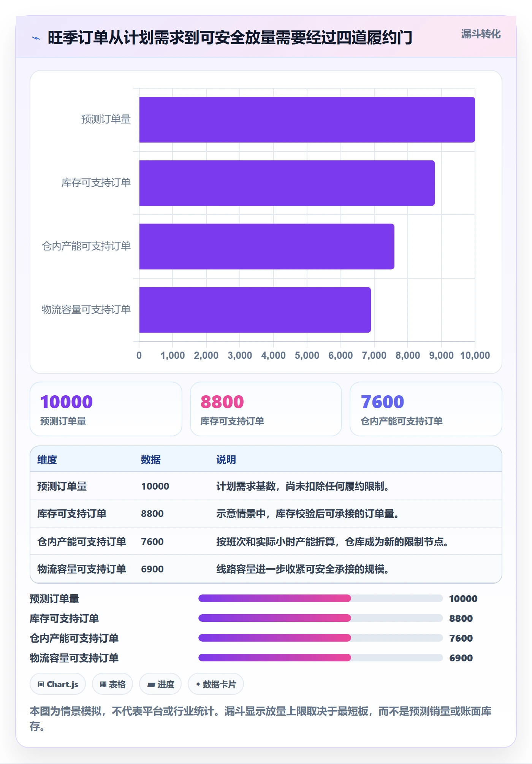Image resolution: width=532 pixels, height=764 pixels.
Task: Select the Chart.js chip
Action: coord(58,684)
